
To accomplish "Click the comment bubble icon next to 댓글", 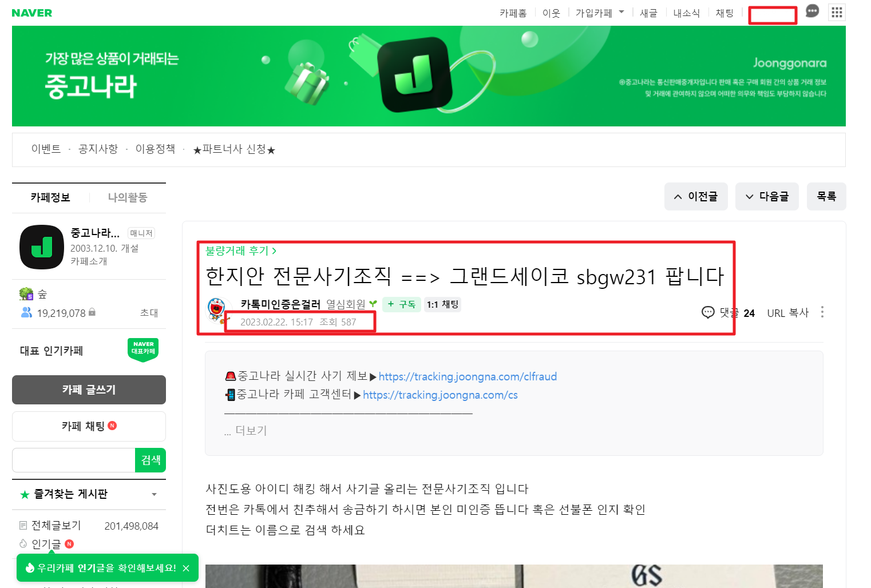I will click(708, 312).
